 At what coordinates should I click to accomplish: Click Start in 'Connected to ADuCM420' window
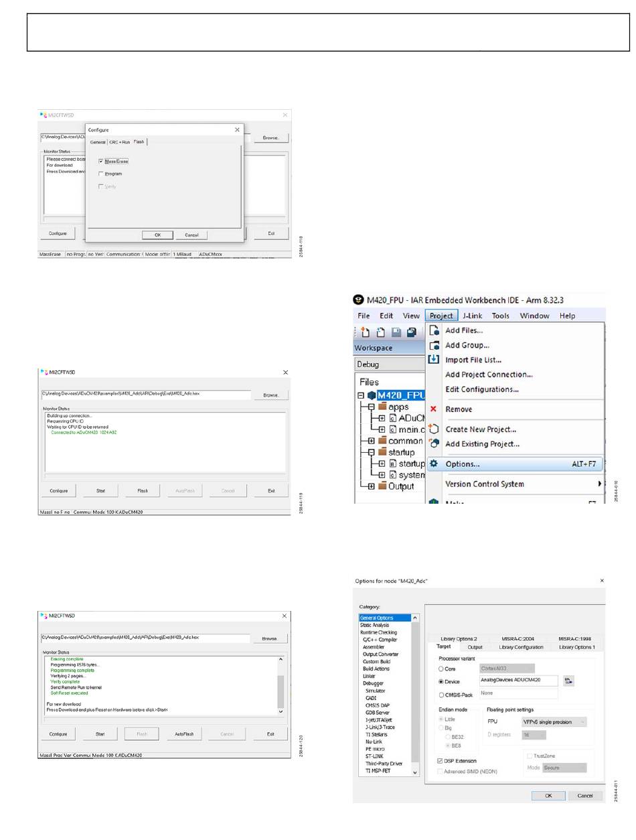100,491
